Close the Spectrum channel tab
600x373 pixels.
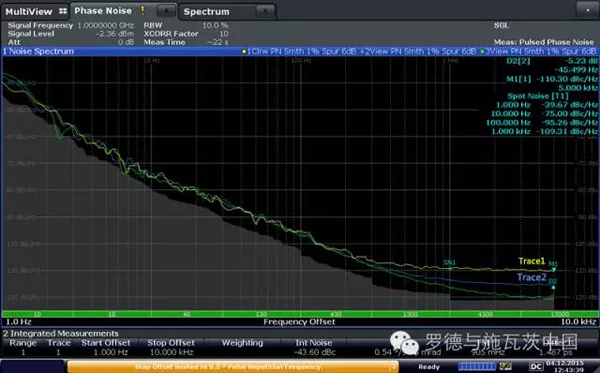point(265,11)
